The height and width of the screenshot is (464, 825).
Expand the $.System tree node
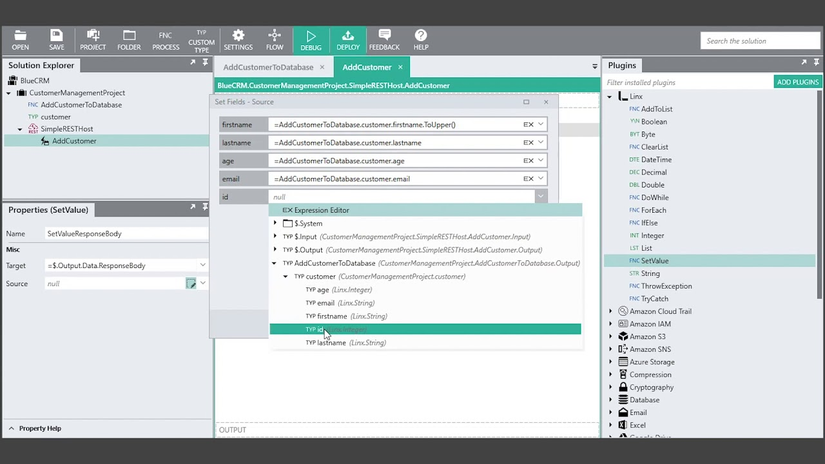click(x=275, y=223)
